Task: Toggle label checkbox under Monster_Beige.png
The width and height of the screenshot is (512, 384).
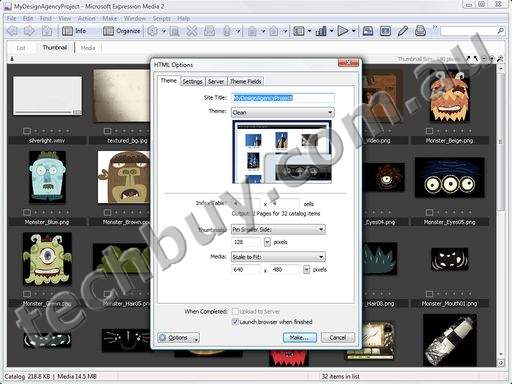Action: (x=429, y=131)
